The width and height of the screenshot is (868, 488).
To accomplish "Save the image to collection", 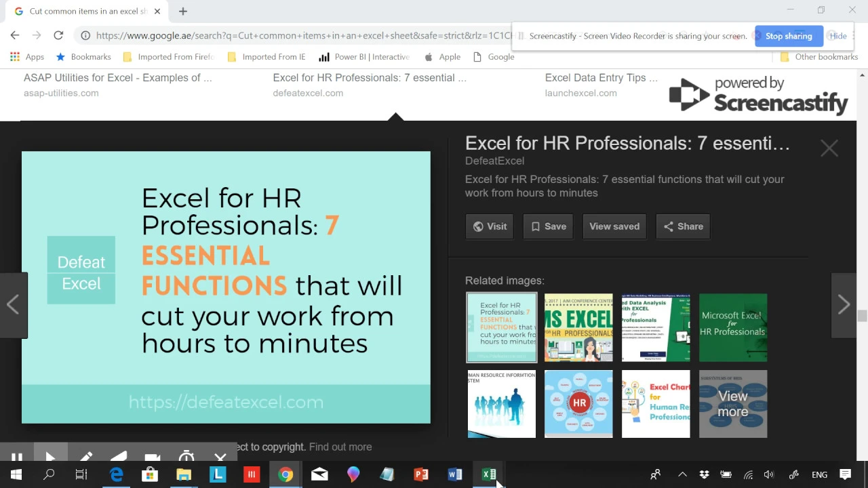I will point(548,226).
